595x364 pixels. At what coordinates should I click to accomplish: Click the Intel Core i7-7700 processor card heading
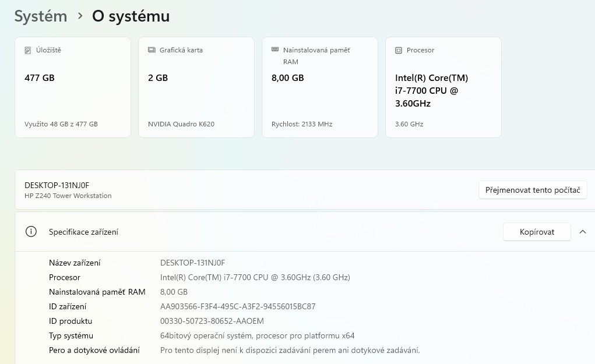431,91
